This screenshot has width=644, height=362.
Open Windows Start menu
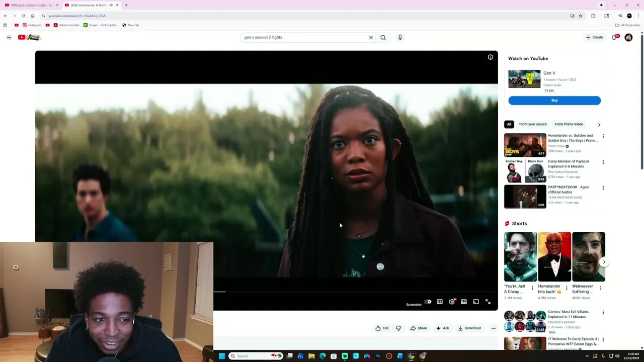tap(221, 356)
